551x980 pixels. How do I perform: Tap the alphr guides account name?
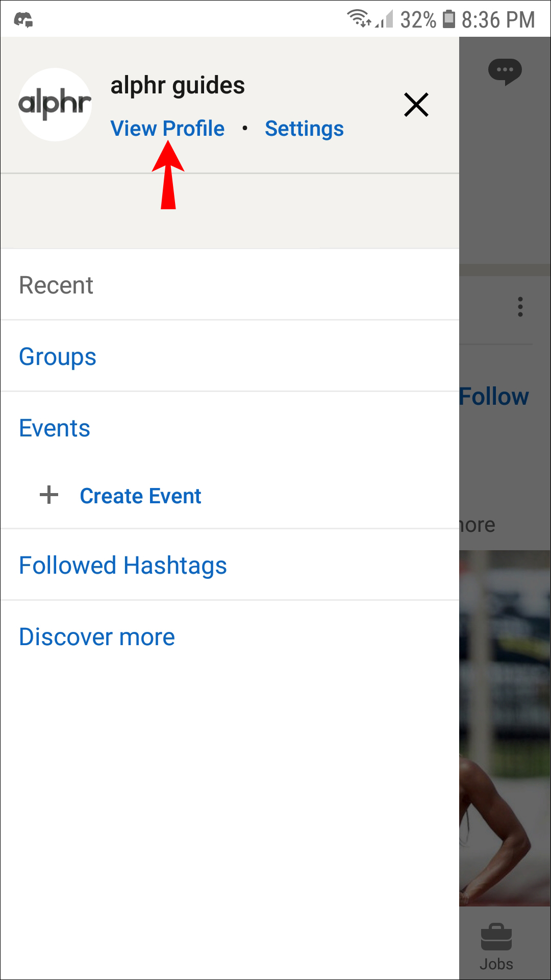178,85
